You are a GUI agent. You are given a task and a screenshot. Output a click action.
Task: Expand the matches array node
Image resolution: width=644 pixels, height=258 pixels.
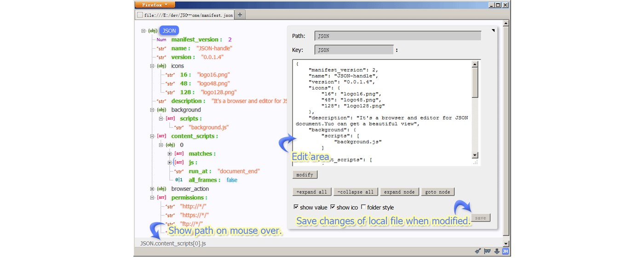coord(170,154)
